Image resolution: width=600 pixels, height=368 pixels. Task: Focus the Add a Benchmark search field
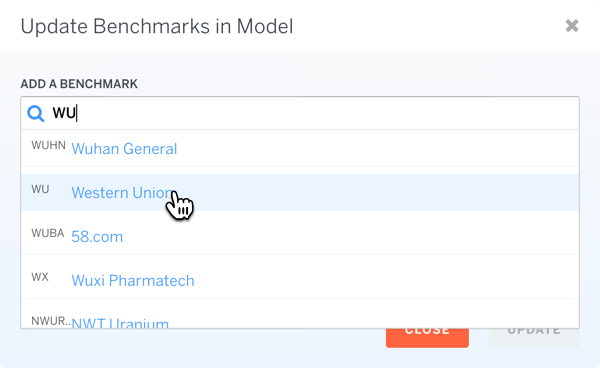[x=300, y=113]
